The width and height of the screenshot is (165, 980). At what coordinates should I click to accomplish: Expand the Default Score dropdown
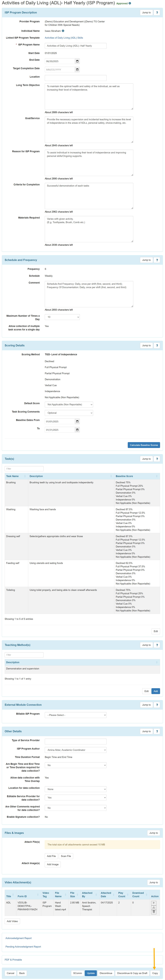69,404
